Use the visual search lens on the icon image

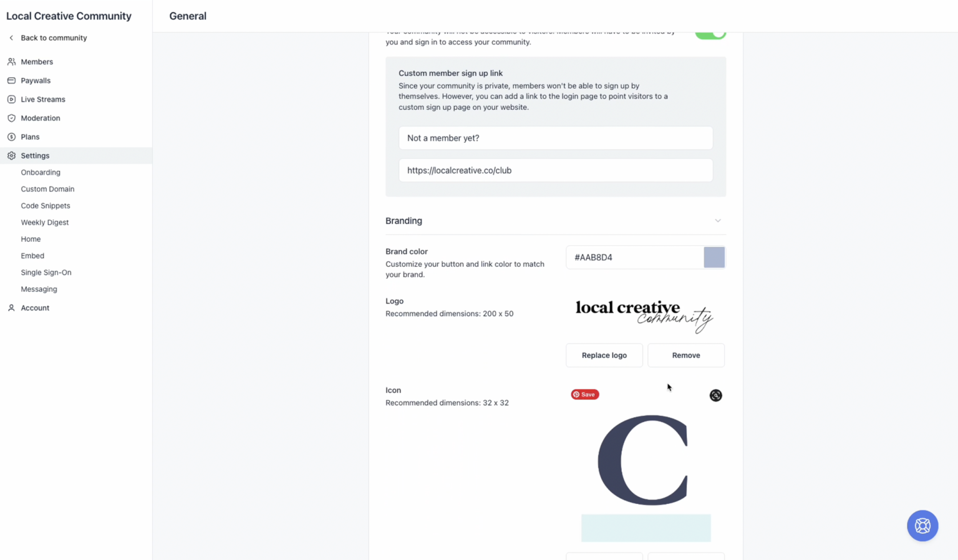[x=715, y=395]
